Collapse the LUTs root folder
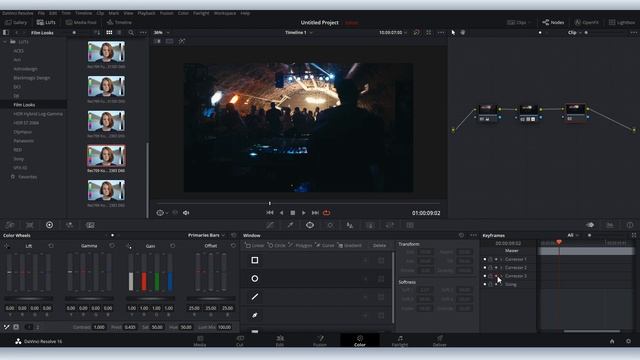 [x=5, y=42]
